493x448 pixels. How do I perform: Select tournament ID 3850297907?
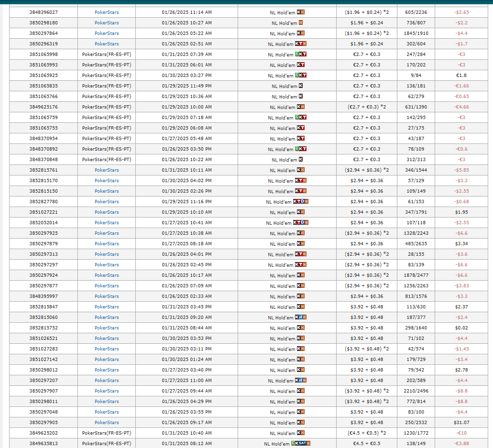44,391
